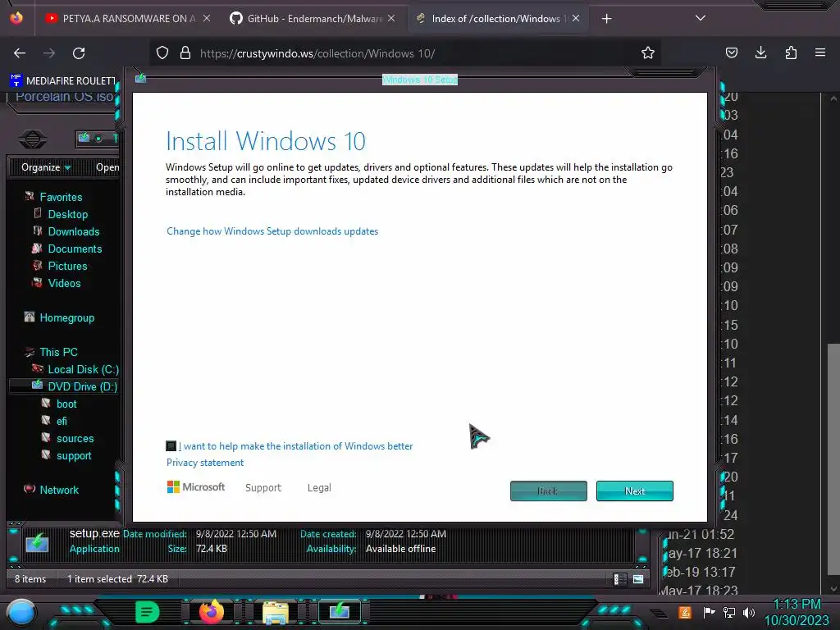Toggle the help make installation better checkbox
Image resolution: width=840 pixels, height=630 pixels.
click(171, 445)
